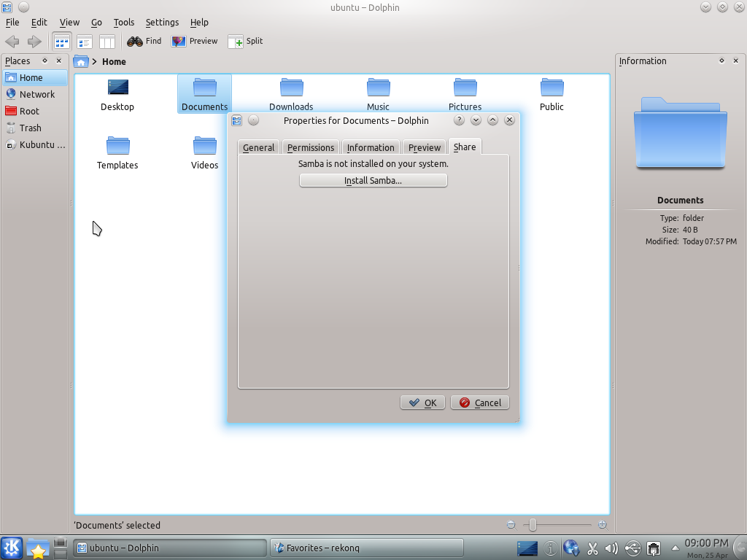Select the Downloads folder icon
Viewport: 747px width, 560px height.
coord(292,87)
